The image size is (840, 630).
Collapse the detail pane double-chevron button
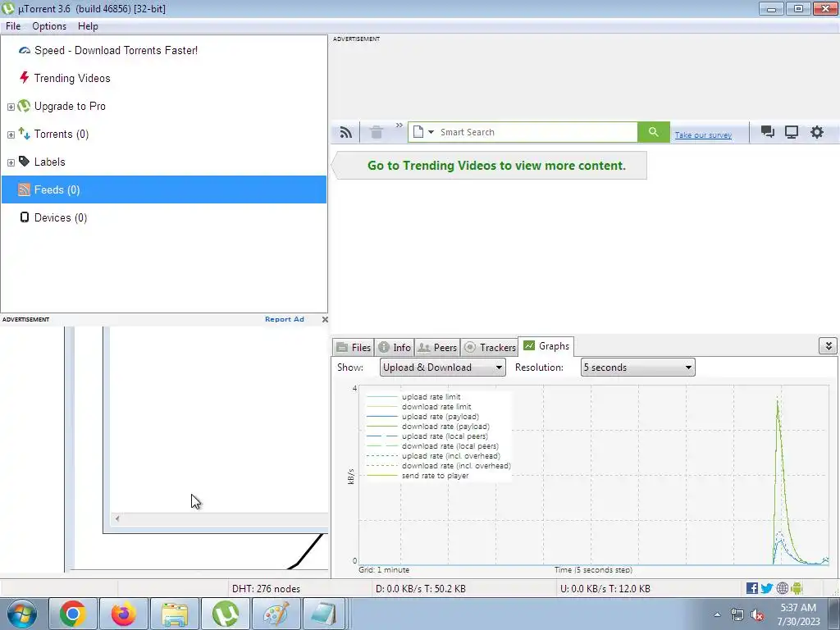[829, 346]
